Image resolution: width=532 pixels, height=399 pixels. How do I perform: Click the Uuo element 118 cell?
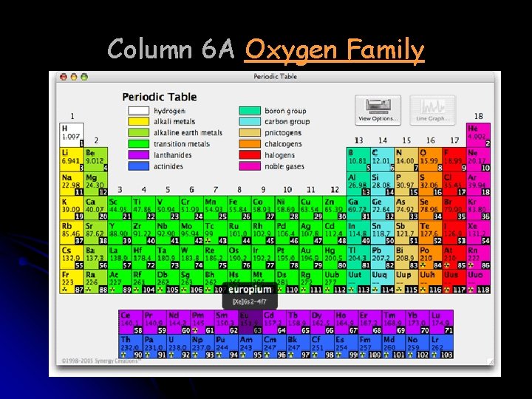tap(478, 282)
